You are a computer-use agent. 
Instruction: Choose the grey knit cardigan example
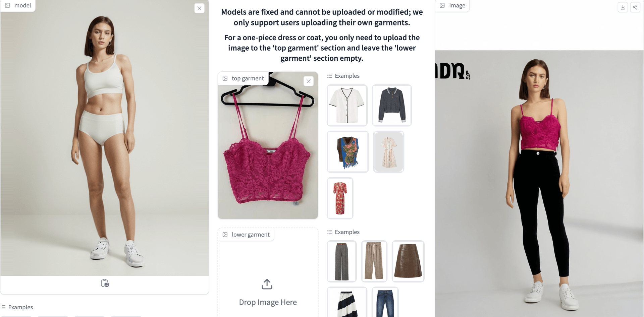[392, 105]
